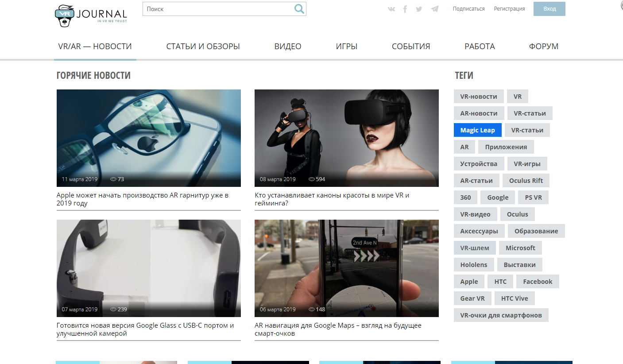
Task: Click the Вход button
Action: click(549, 9)
